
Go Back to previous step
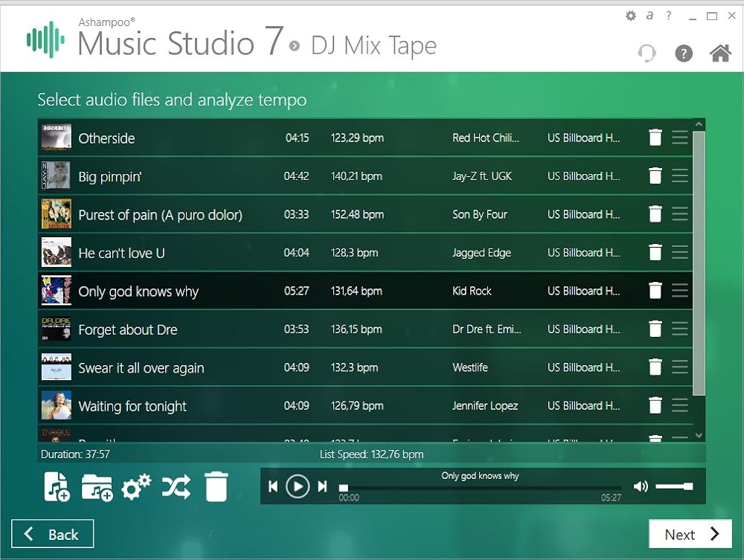[x=53, y=534]
